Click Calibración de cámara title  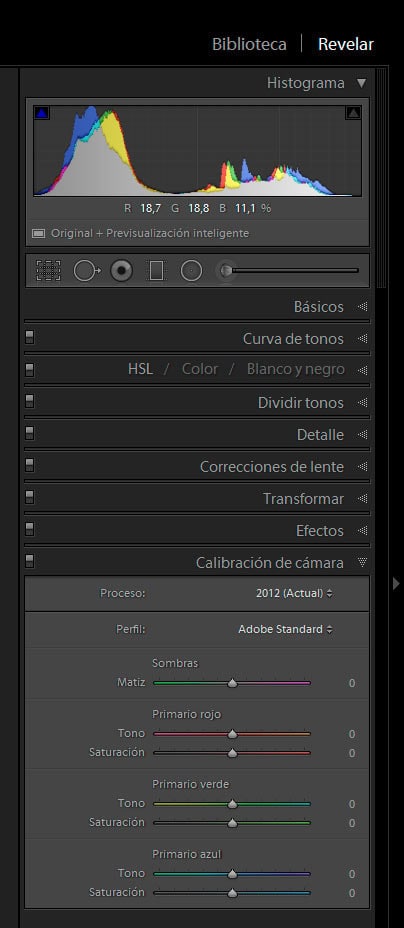[270, 562]
